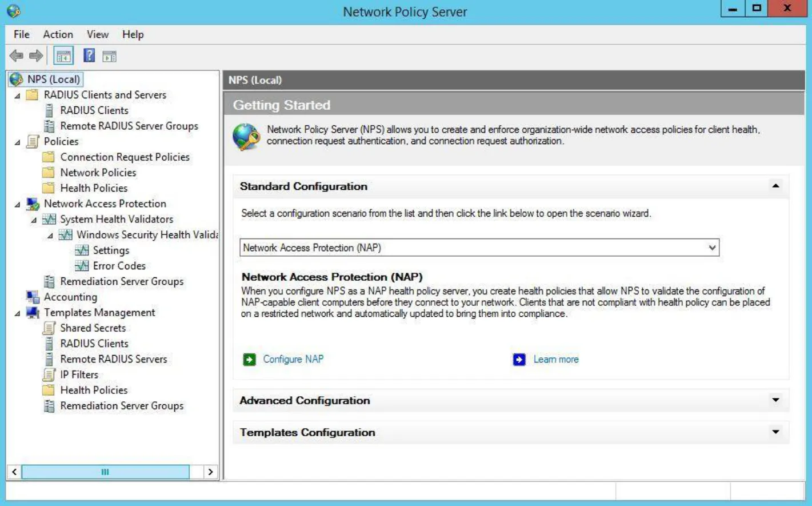This screenshot has width=812, height=506.
Task: Click the tree pane horizontal scrollbar thumb
Action: point(105,472)
